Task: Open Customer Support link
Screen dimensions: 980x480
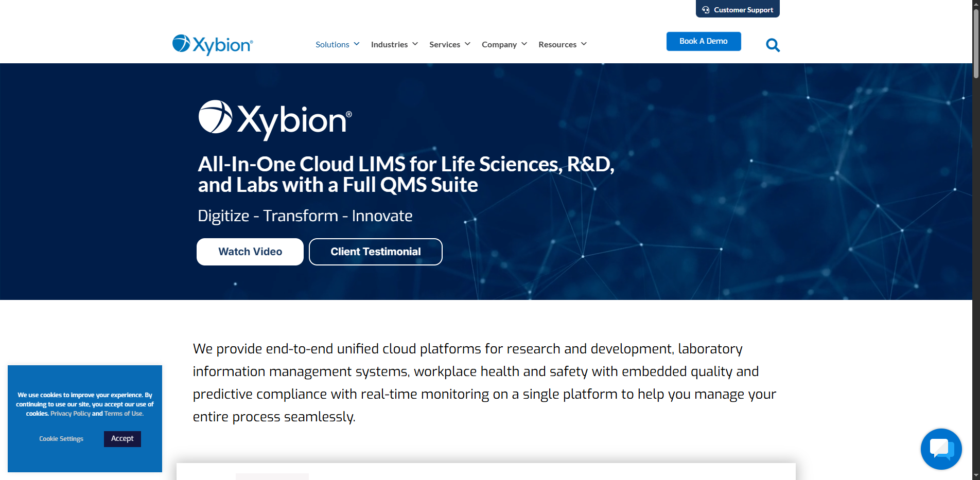Action: [x=738, y=9]
